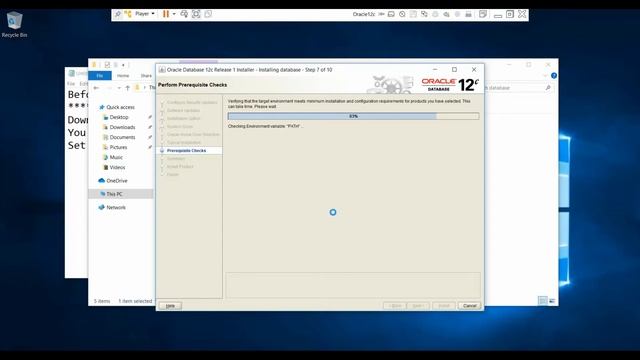640x360 pixels.
Task: Click the '1 item selected' status text in Explorer
Action: click(x=135, y=301)
